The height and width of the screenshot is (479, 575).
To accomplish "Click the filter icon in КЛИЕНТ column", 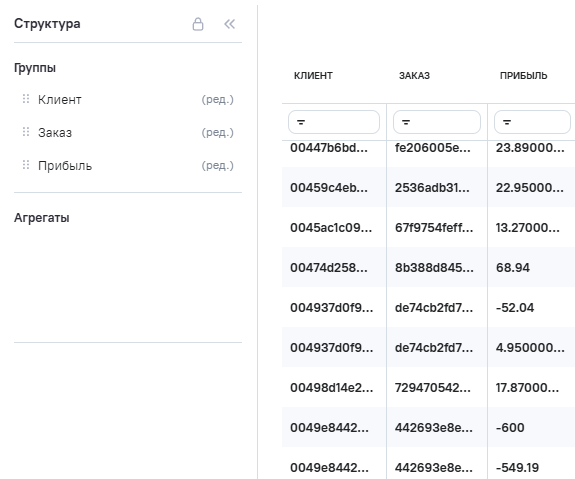I will coord(301,122).
